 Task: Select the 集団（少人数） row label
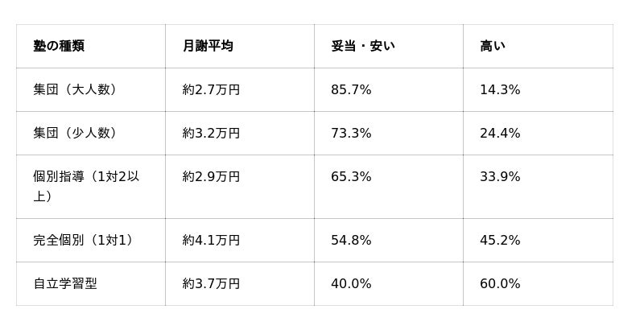tap(75, 133)
